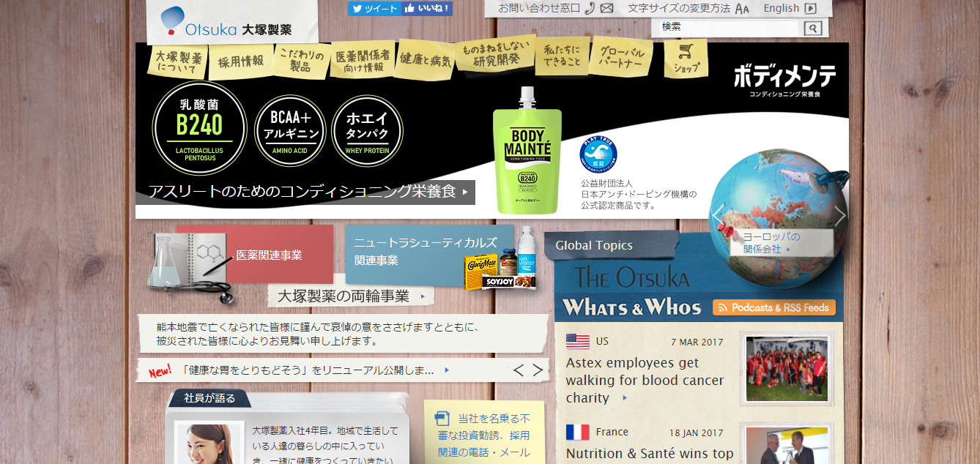This screenshot has height=464, width=980.
Task: Open Podcasts & RSS Feeds button
Action: pos(774,307)
